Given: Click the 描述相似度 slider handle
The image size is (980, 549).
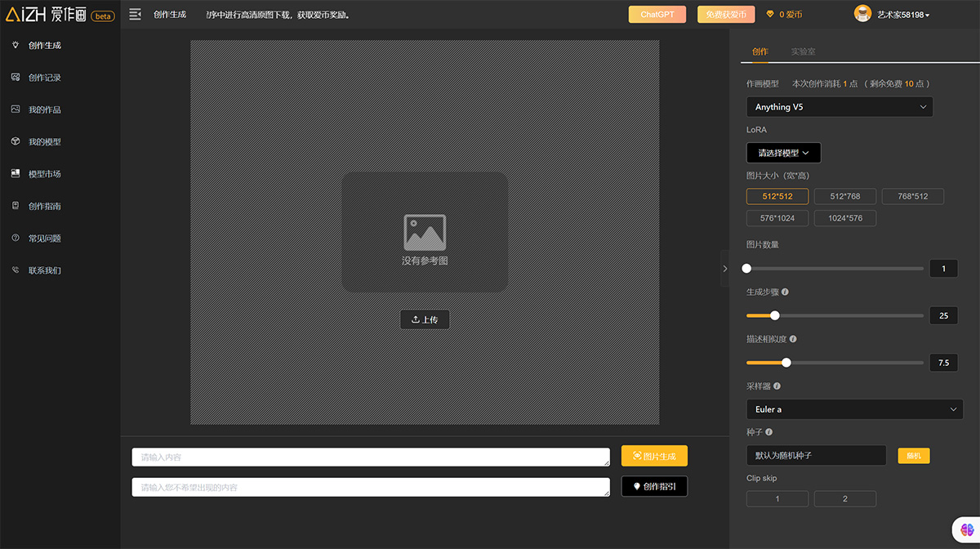Looking at the screenshot, I should point(786,363).
